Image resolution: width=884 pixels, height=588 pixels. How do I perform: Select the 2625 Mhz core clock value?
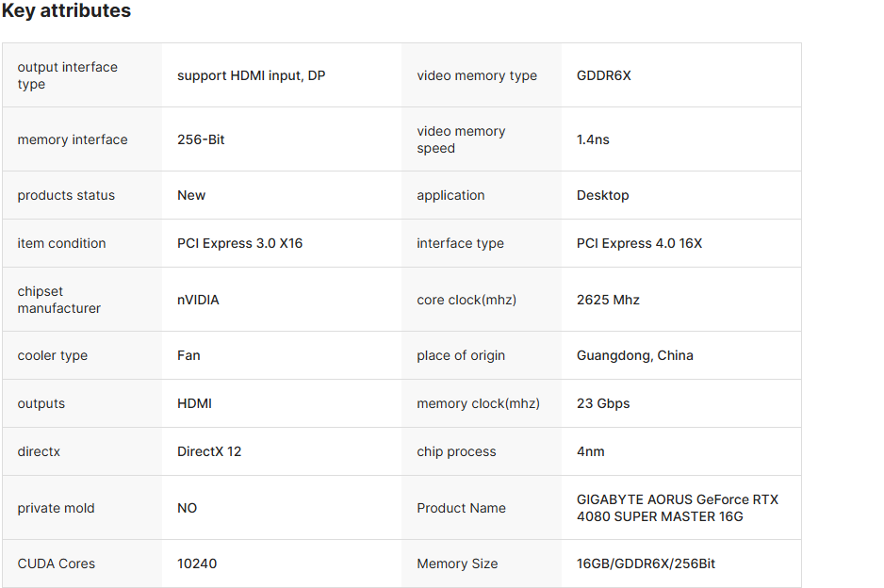[608, 300]
